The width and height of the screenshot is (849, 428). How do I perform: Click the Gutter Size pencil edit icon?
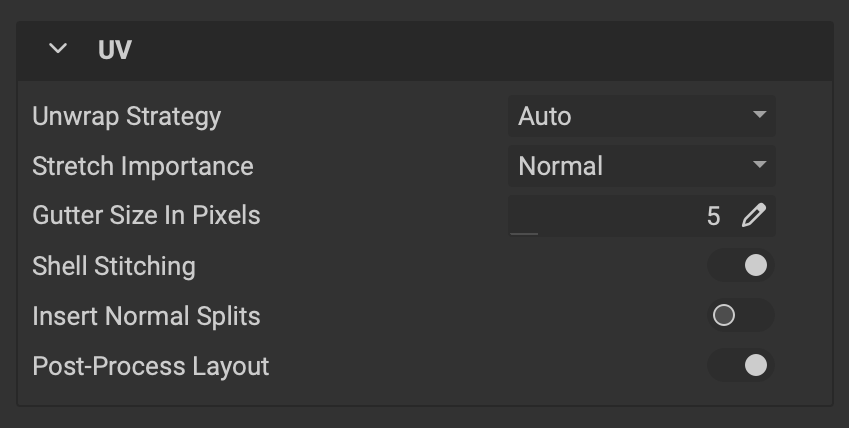coord(754,216)
